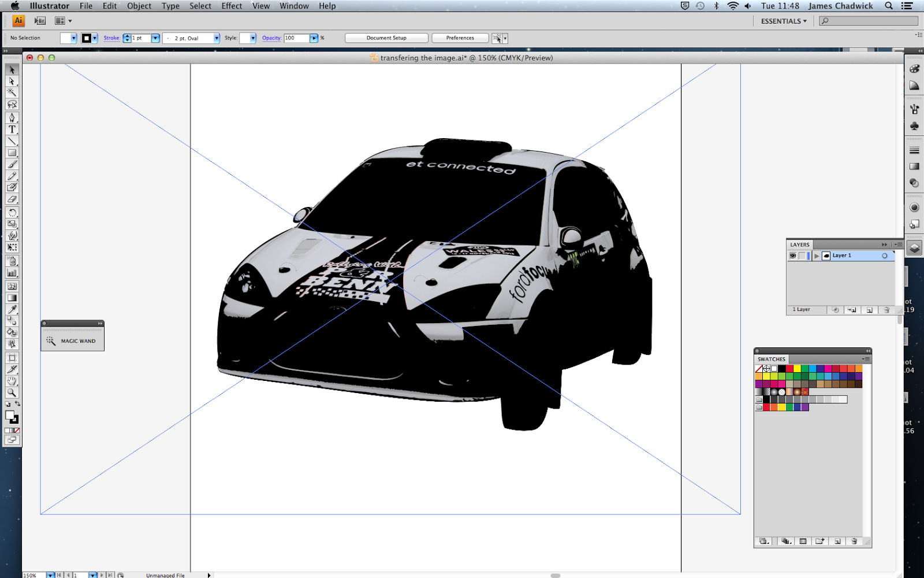Open the Swatches panel options menu
Viewport: 924px width, 578px height.
coord(866,359)
